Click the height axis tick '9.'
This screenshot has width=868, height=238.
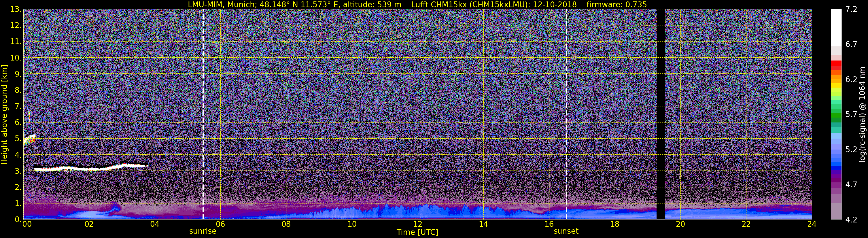pyautogui.click(x=18, y=74)
